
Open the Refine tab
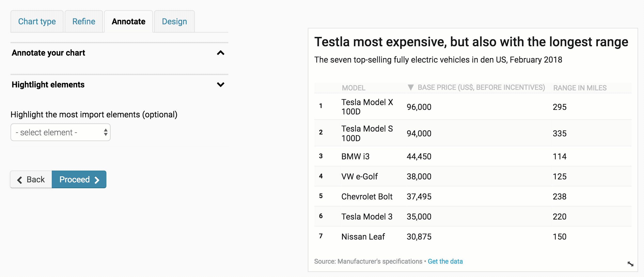tap(84, 21)
